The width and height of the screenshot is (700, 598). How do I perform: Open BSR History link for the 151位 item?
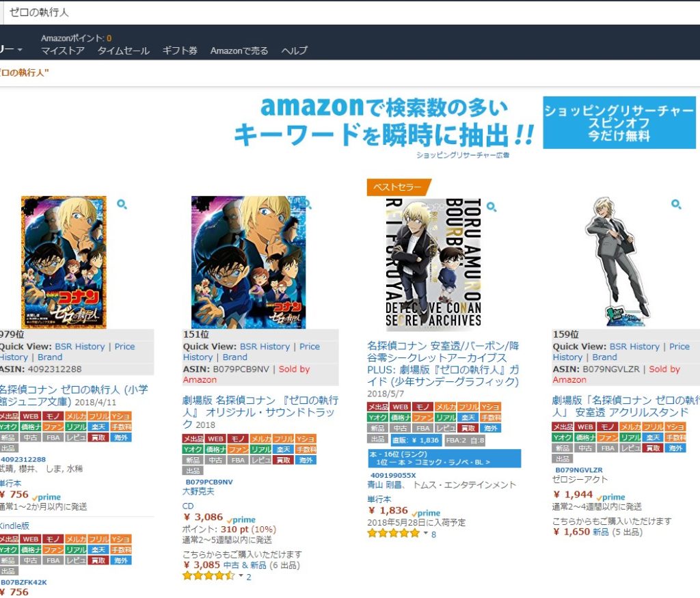265,346
